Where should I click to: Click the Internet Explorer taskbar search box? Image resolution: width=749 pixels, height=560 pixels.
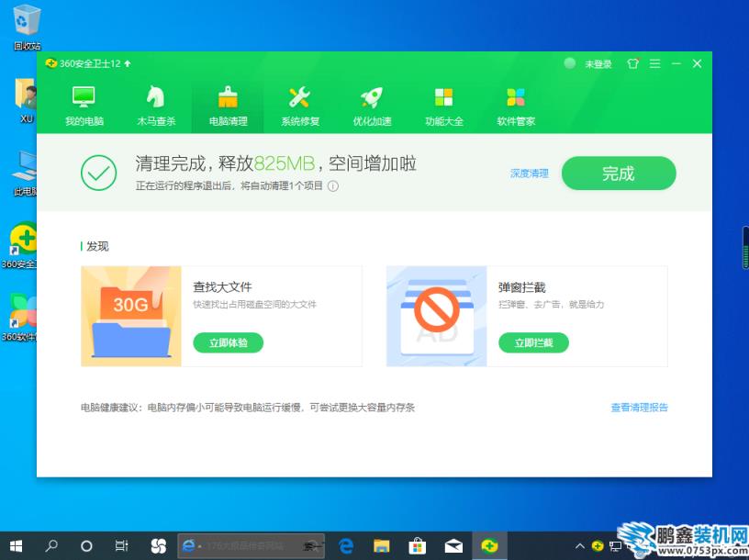(252, 545)
